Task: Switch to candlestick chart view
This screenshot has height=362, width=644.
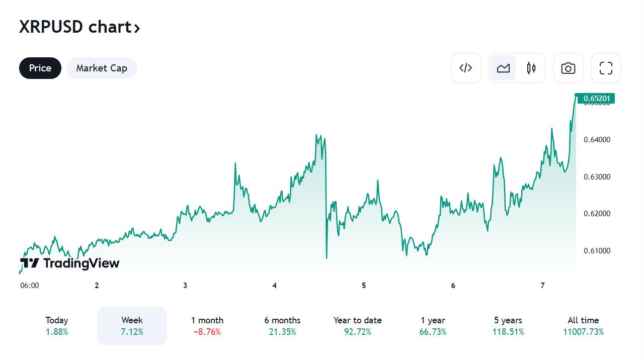Action: [531, 68]
